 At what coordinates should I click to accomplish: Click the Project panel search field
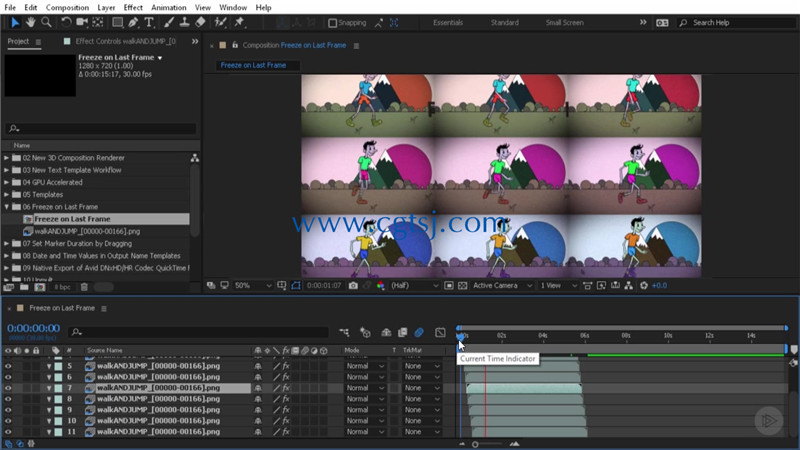pos(101,129)
